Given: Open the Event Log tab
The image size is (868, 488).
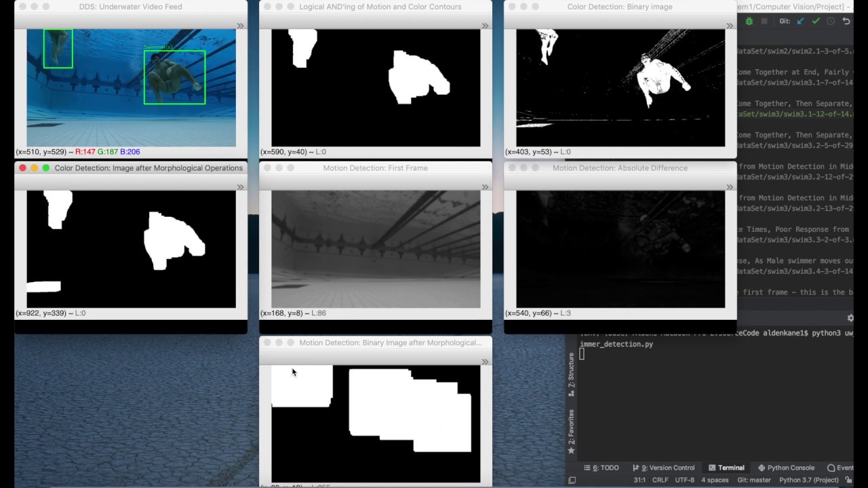Looking at the screenshot, I should click(x=840, y=468).
